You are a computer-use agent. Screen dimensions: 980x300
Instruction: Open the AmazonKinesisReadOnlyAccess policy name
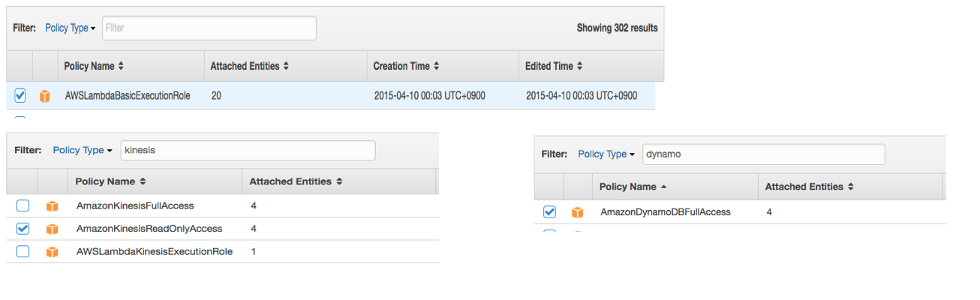(149, 229)
